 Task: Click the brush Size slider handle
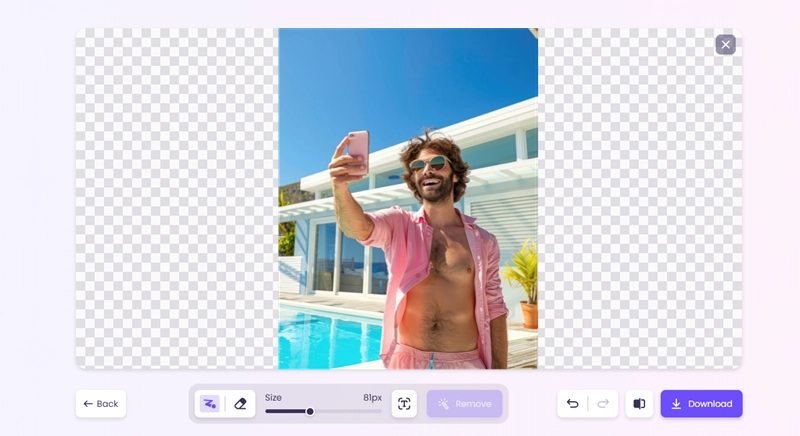pos(310,412)
